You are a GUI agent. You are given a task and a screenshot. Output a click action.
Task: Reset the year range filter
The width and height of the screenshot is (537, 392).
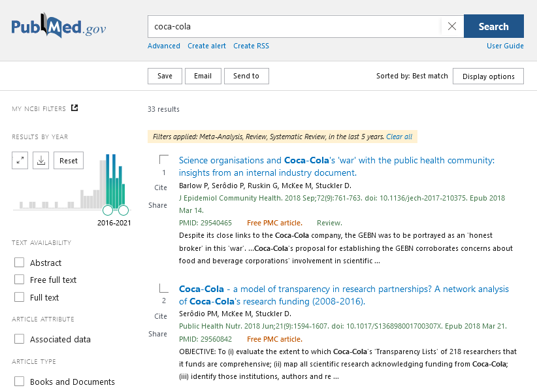69,160
